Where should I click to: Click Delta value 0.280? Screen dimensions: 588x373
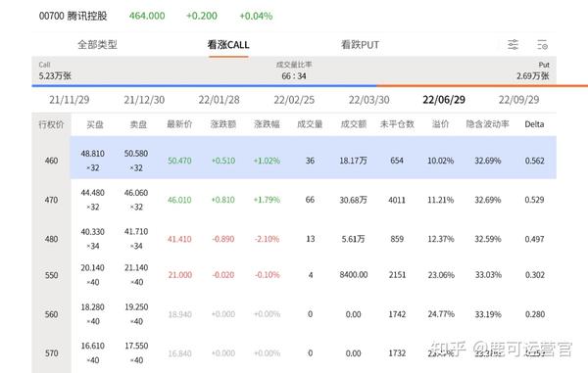[535, 314]
